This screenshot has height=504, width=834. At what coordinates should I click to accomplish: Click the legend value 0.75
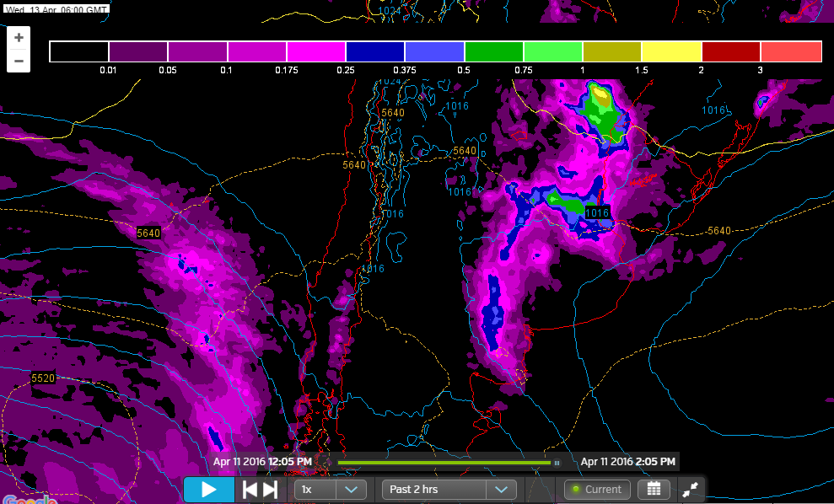524,70
